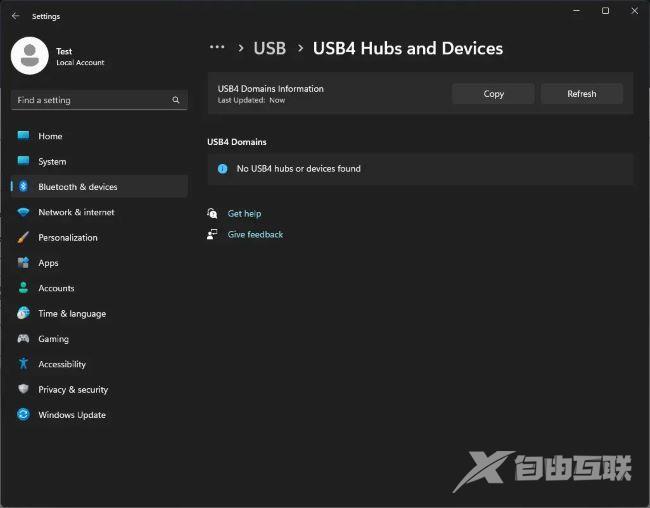Click the Test account name

[64, 51]
